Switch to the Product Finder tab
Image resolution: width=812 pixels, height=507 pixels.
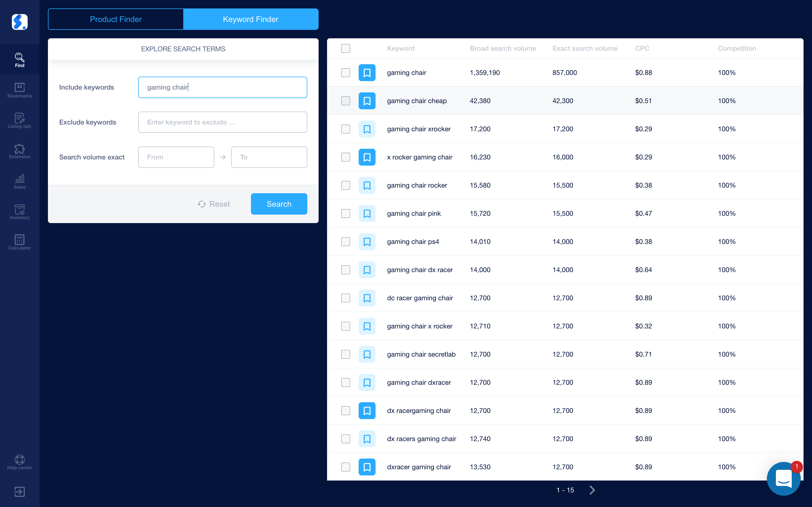point(116,19)
